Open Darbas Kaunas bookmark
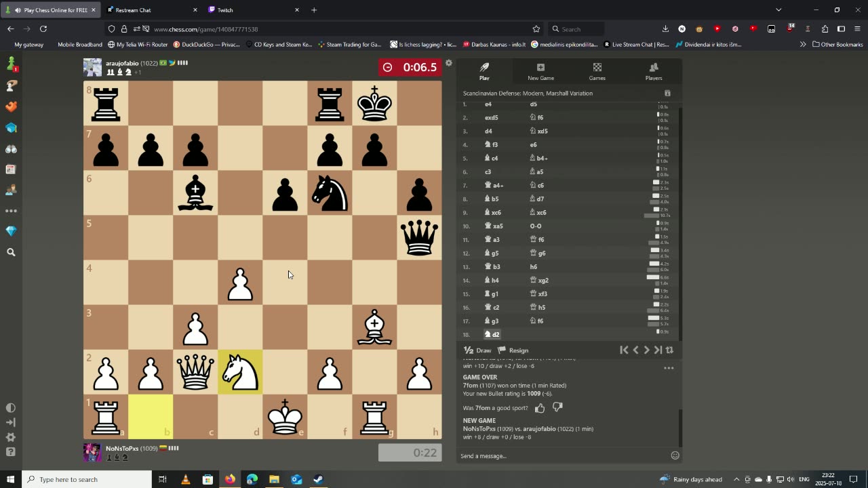868x488 pixels. click(494, 45)
